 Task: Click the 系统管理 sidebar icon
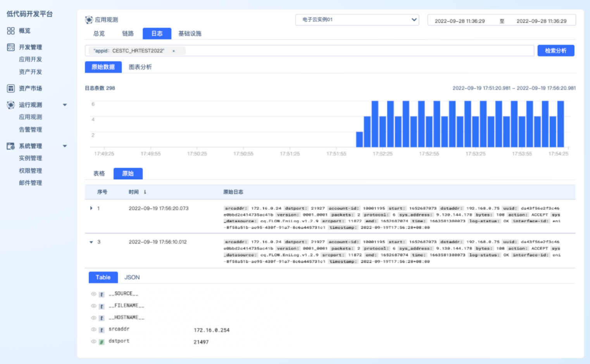point(11,146)
